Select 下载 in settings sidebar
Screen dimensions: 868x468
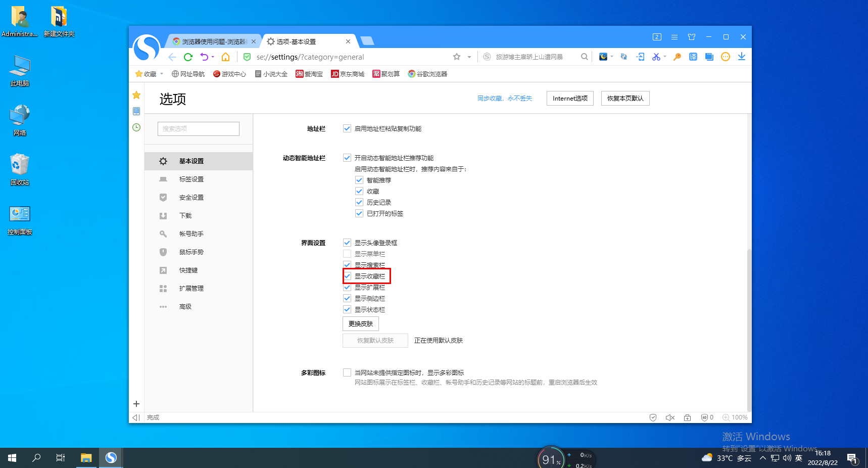pyautogui.click(x=198, y=216)
